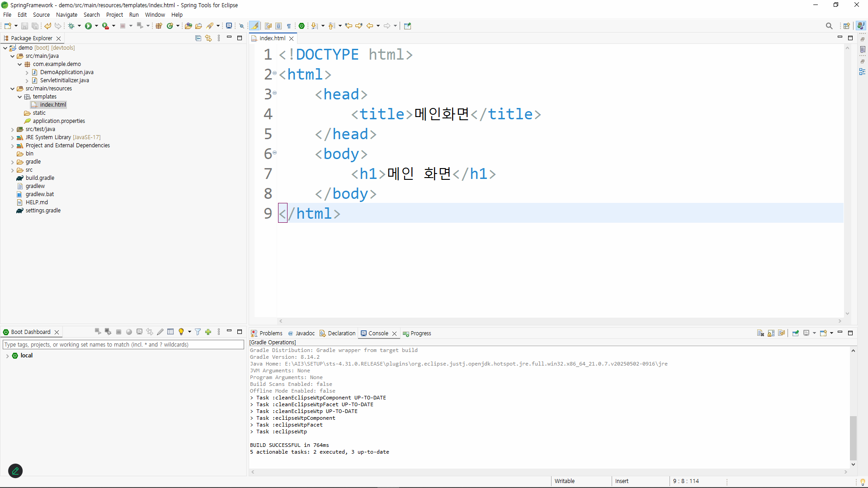Toggle Mark Occurrences highlighter button
The image size is (868, 488).
(x=255, y=26)
